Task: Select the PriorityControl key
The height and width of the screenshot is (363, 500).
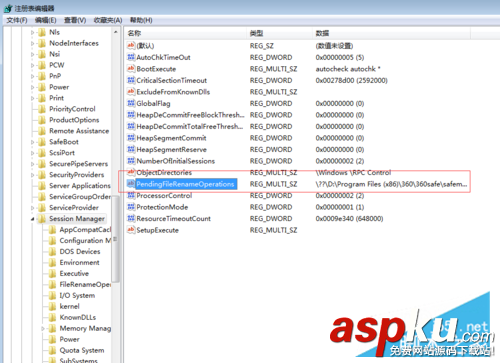Action: pyautogui.click(x=72, y=109)
